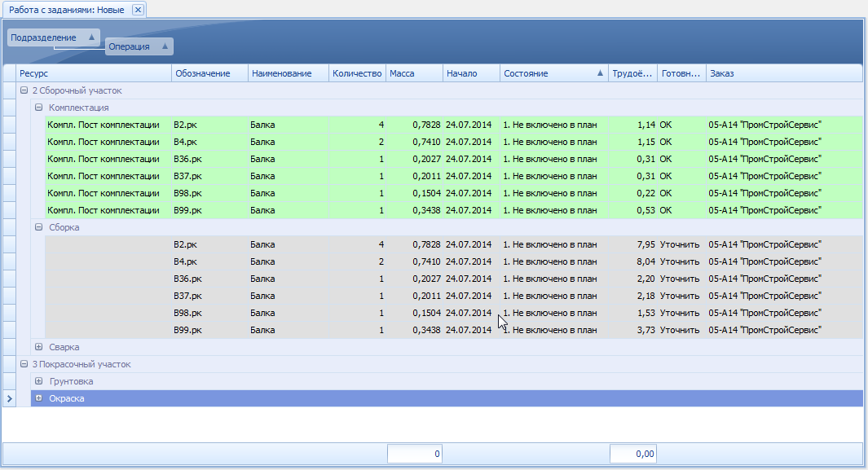Collapse the '3 Покрасочный участок' group
This screenshot has width=868, height=470.
[24, 364]
